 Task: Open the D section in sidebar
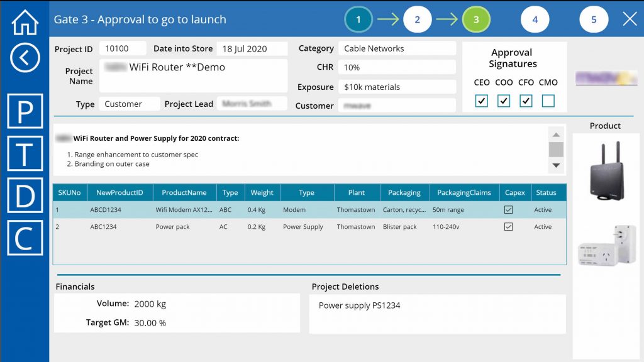(x=25, y=196)
